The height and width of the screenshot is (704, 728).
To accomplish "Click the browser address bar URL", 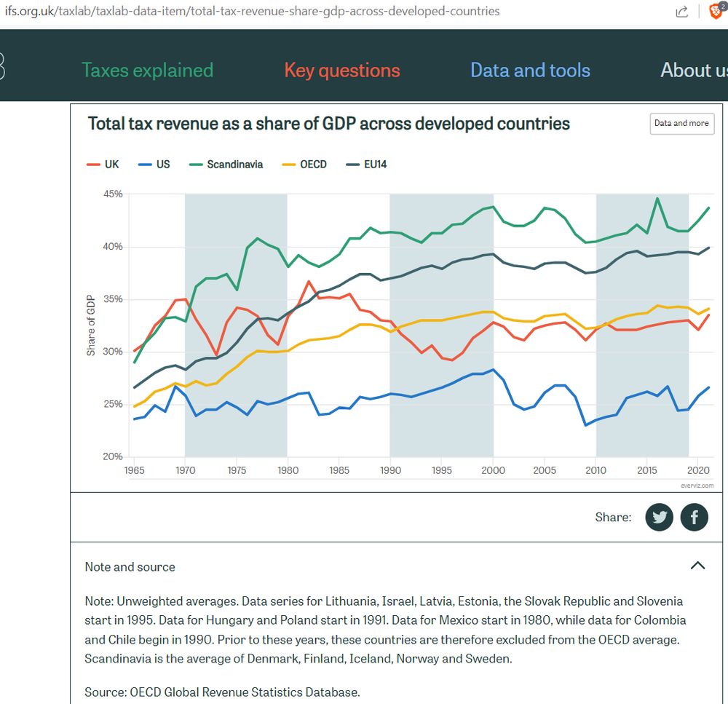I will tap(252, 11).
